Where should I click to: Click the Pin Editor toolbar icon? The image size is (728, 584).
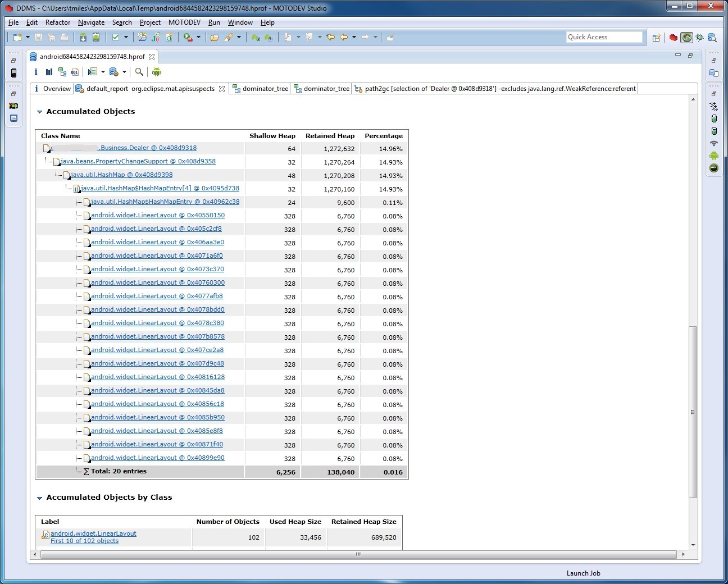[x=390, y=37]
